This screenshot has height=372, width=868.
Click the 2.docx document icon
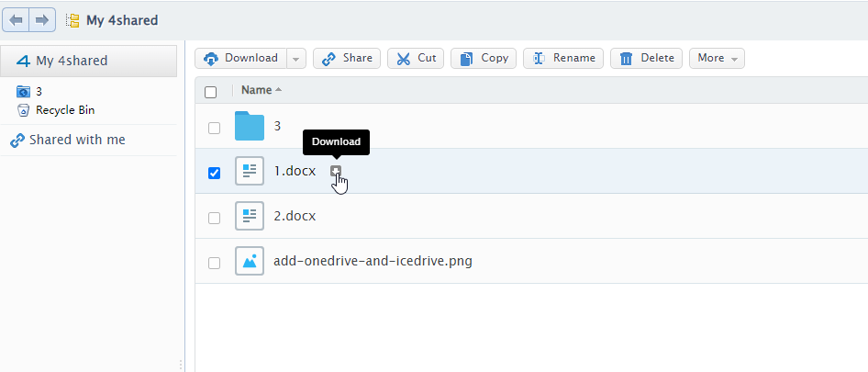249,217
